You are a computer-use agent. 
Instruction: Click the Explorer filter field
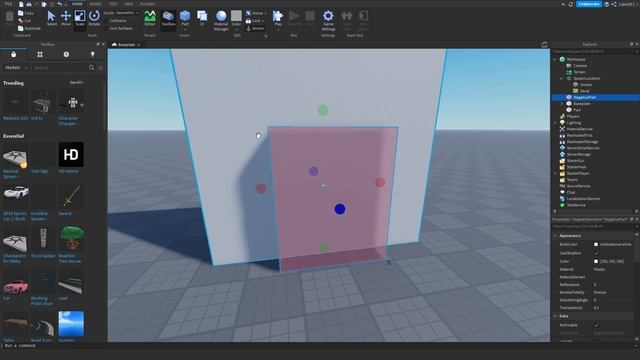point(594,51)
